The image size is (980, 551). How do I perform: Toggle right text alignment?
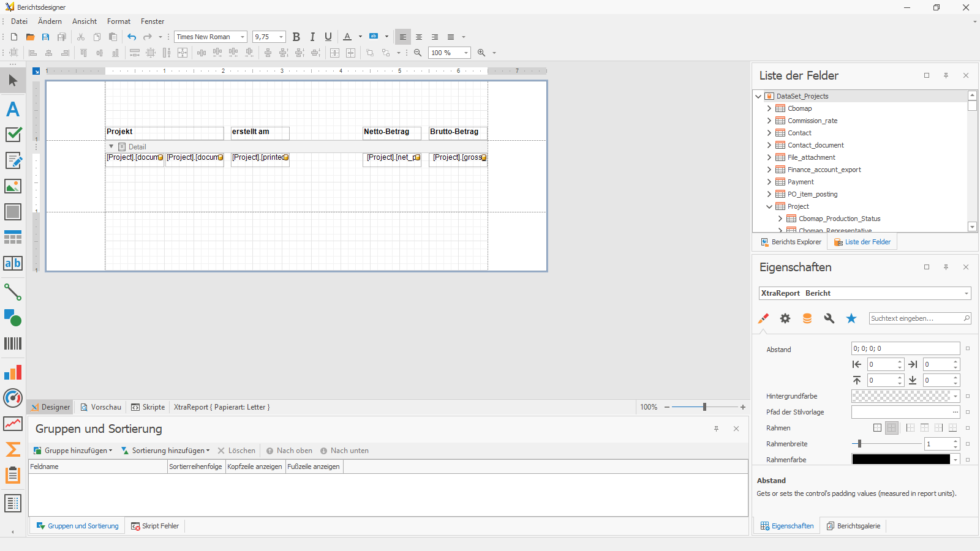(435, 37)
